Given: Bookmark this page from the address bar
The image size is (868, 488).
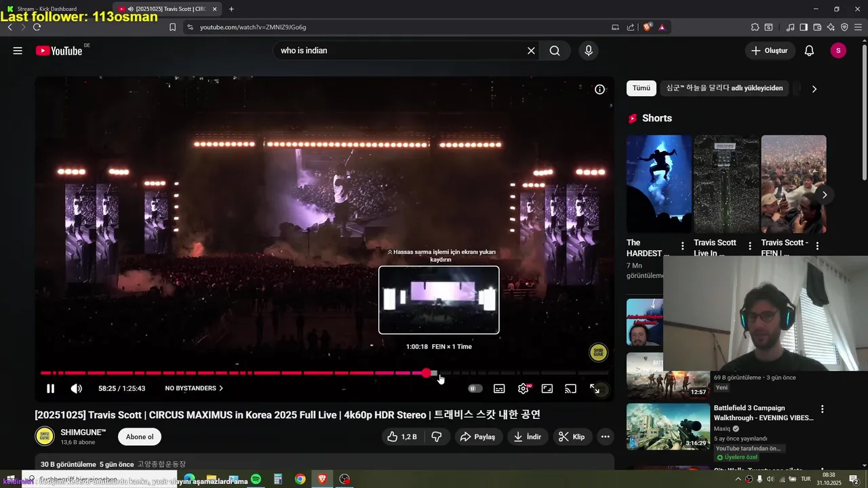Looking at the screenshot, I should pyautogui.click(x=173, y=27).
